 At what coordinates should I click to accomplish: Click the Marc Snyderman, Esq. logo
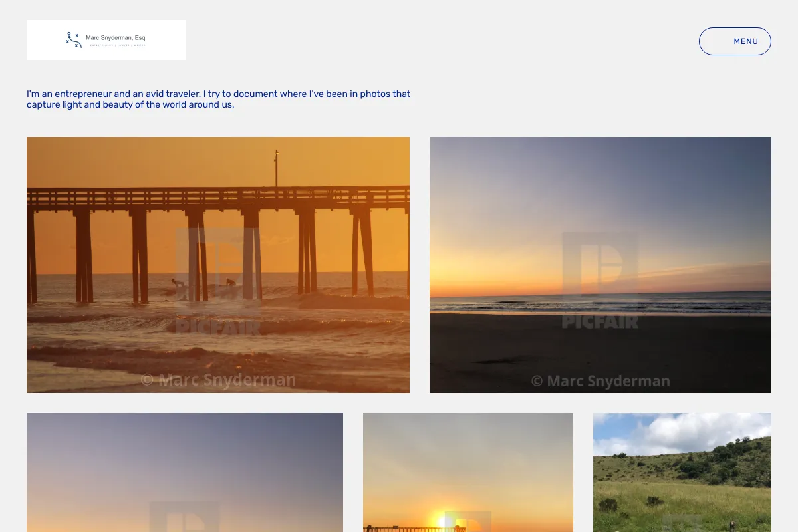pyautogui.click(x=106, y=40)
